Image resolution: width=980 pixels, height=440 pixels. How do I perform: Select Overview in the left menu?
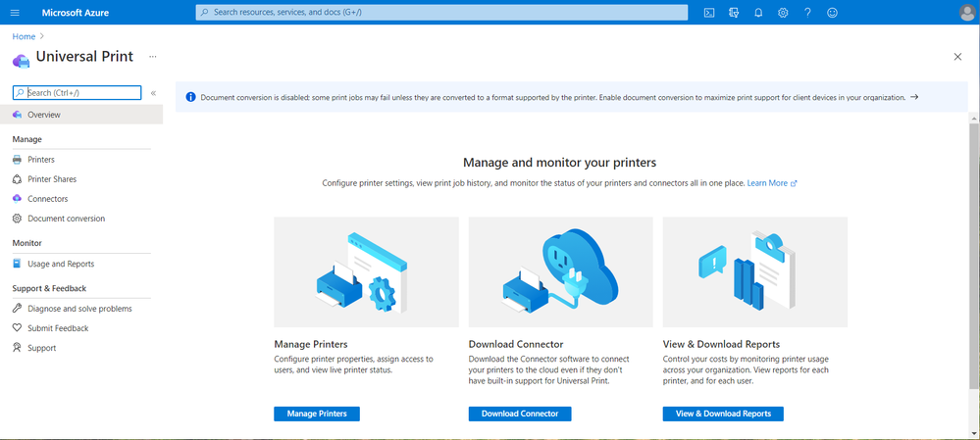click(x=81, y=115)
